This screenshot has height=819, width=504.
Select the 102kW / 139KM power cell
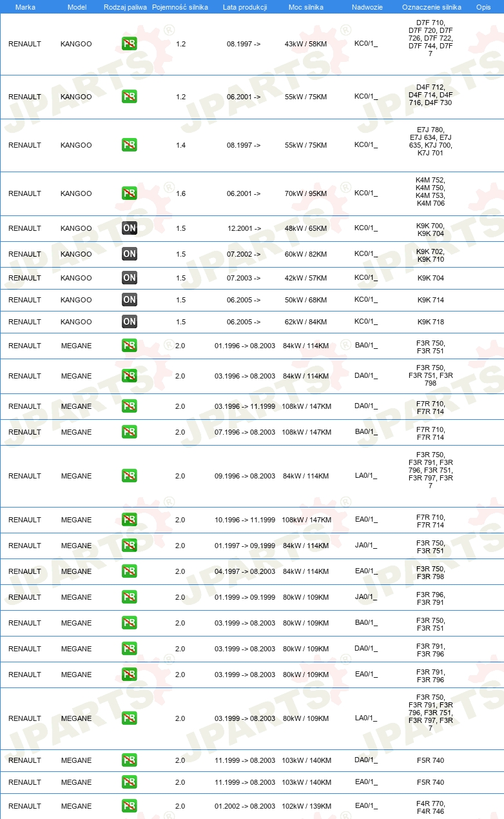[x=306, y=806]
